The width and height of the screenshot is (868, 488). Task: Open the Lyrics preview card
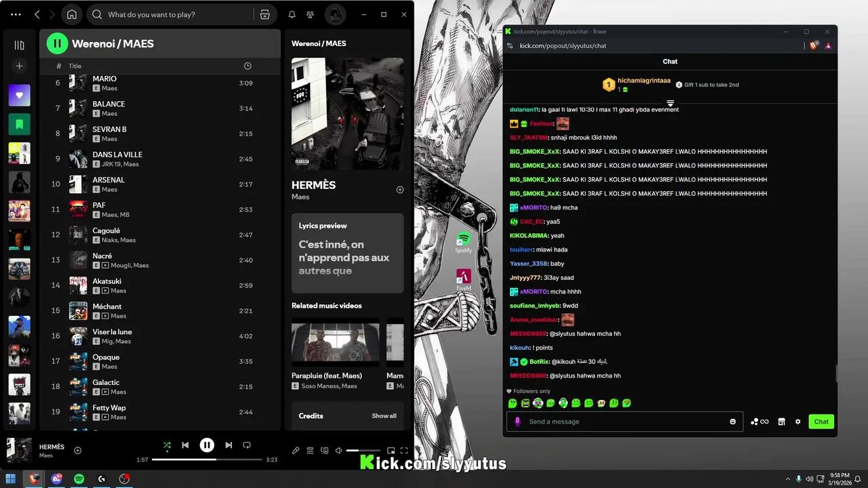347,253
